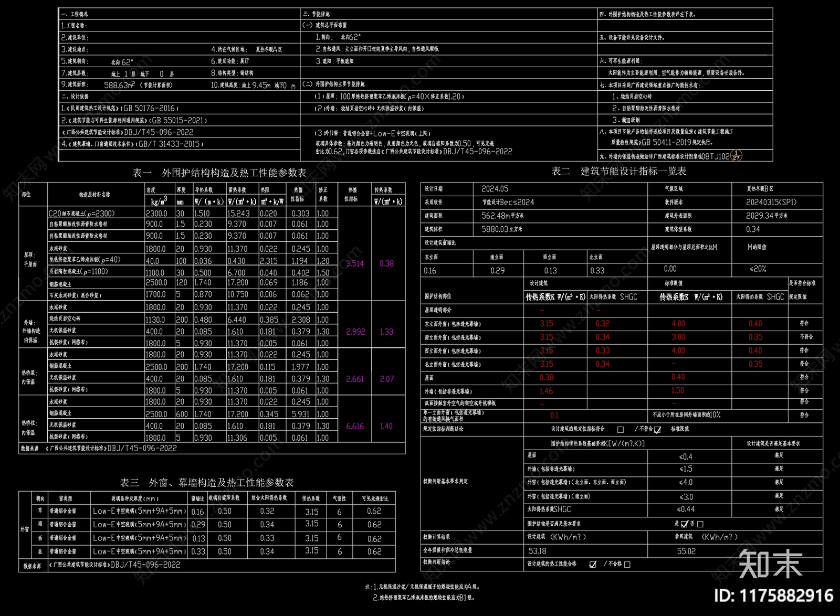Viewport: 840px width, 616px height.
Task: Click the purple exterior wall value 2.992
Action: click(x=355, y=332)
